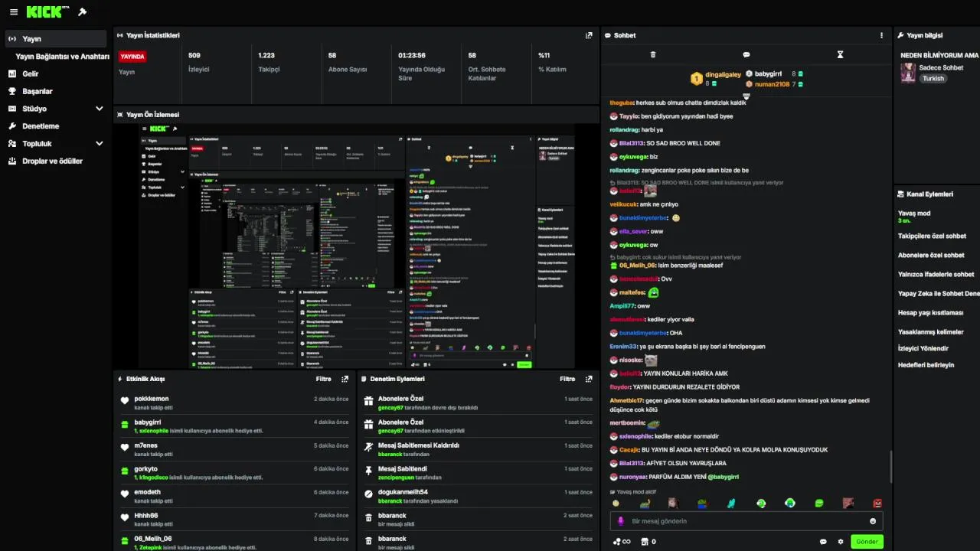This screenshot has width=980, height=551.
Task: Click the yellow smiley emote above message box
Action: click(x=616, y=504)
